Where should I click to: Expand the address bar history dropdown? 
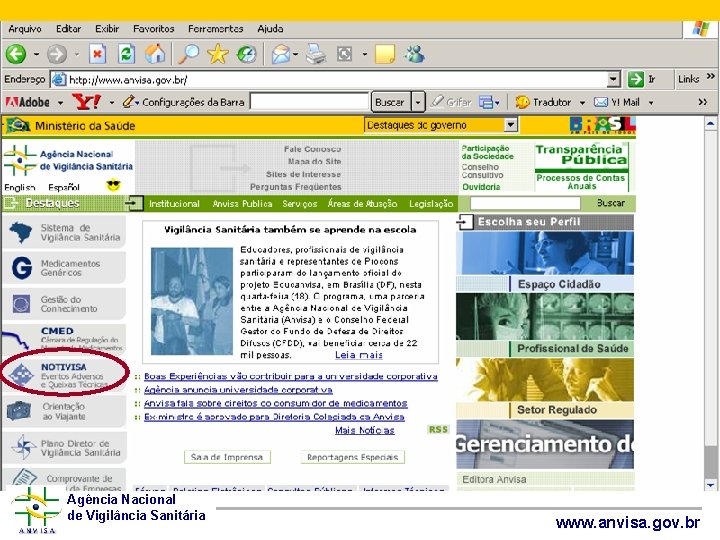tap(613, 79)
